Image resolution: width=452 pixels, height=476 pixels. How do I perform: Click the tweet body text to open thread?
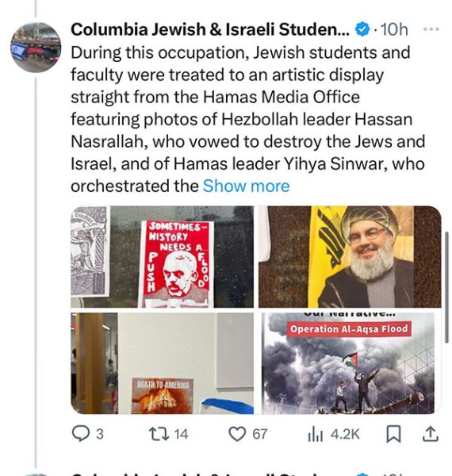click(x=248, y=119)
